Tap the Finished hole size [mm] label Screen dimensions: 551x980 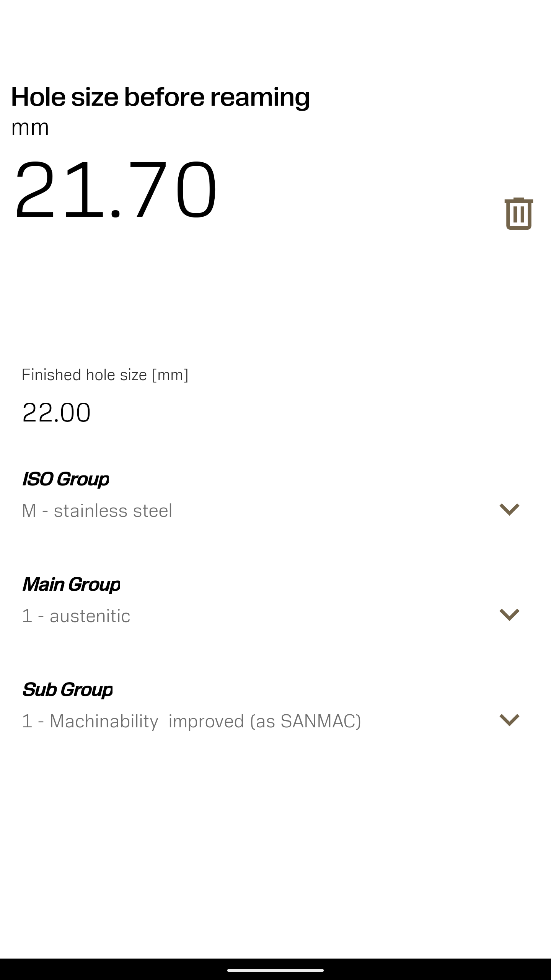tap(105, 375)
